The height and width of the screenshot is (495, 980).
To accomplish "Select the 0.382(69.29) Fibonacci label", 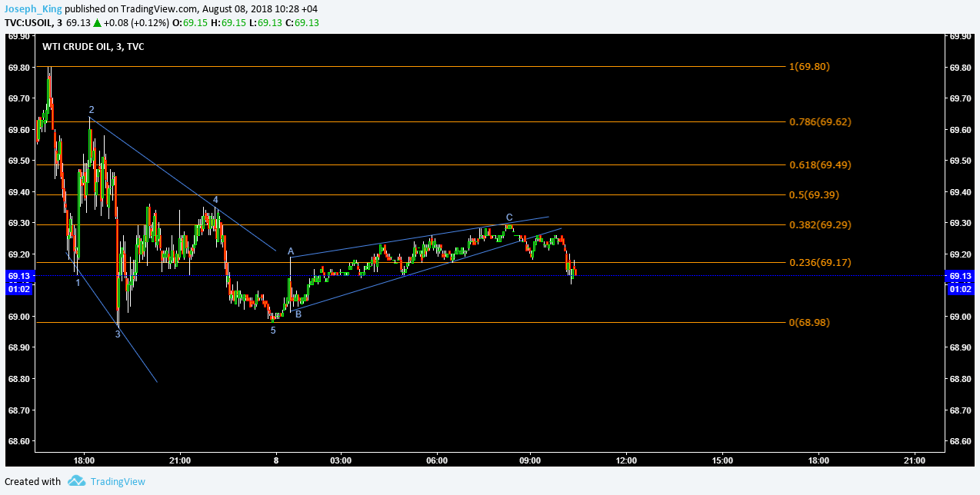I will pos(820,225).
